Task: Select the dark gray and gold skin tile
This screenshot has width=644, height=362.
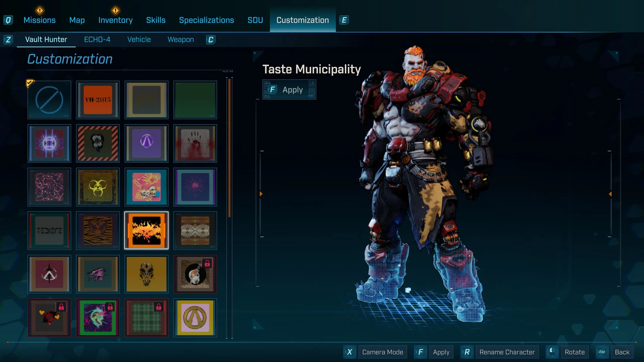Action: click(x=146, y=100)
